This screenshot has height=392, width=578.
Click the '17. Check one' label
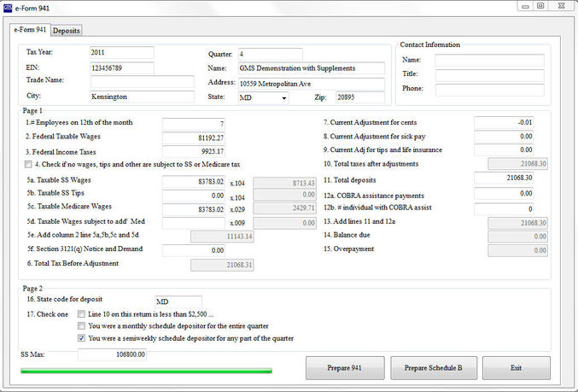click(x=48, y=314)
